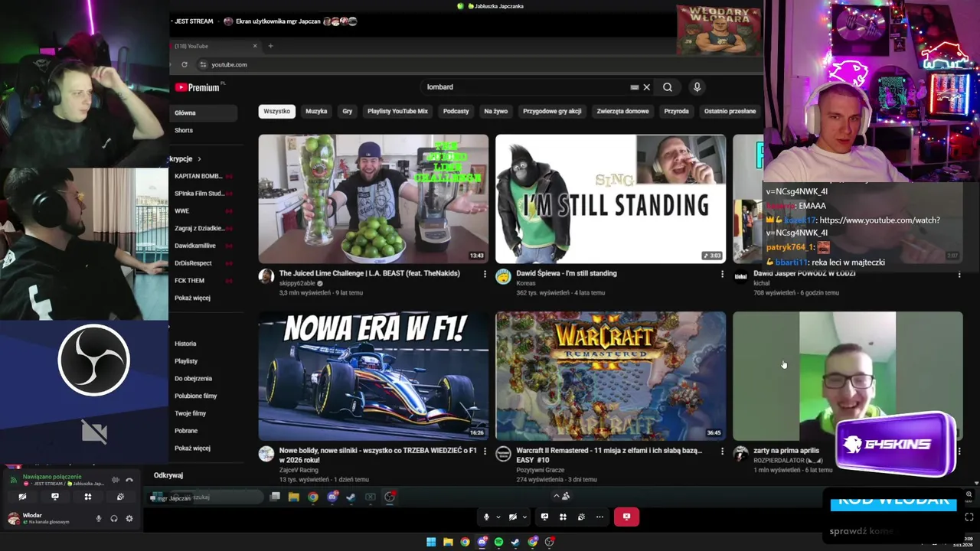
Task: Disconnect voice call in Discord panel
Action: point(129,480)
